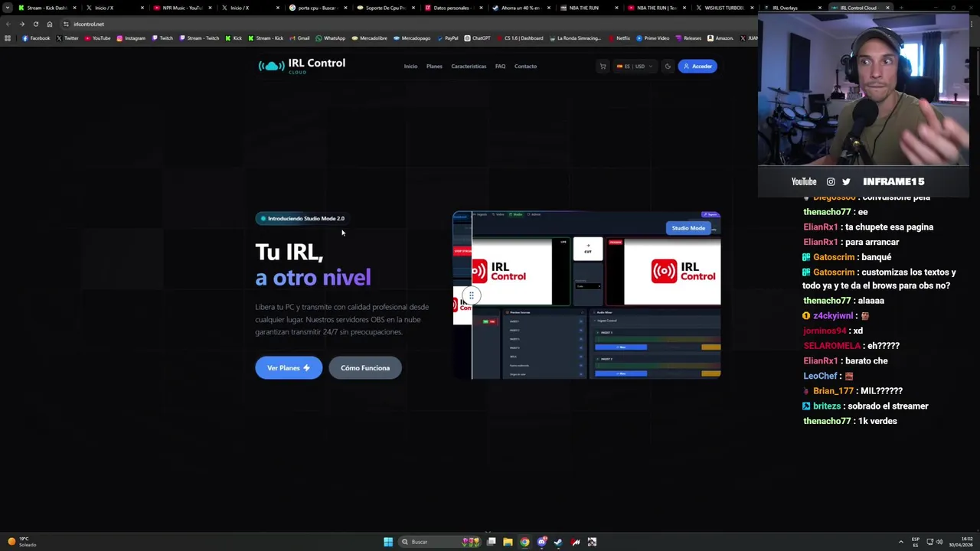The image size is (980, 551).
Task: Show hidden system tray icons chevron
Action: tap(900, 542)
